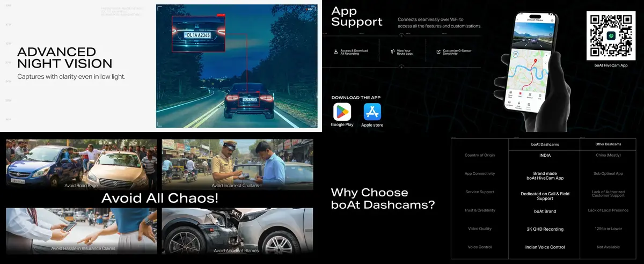The width and height of the screenshot is (644, 264).
Task: Click the Sub Optimal App cell
Action: click(x=608, y=173)
